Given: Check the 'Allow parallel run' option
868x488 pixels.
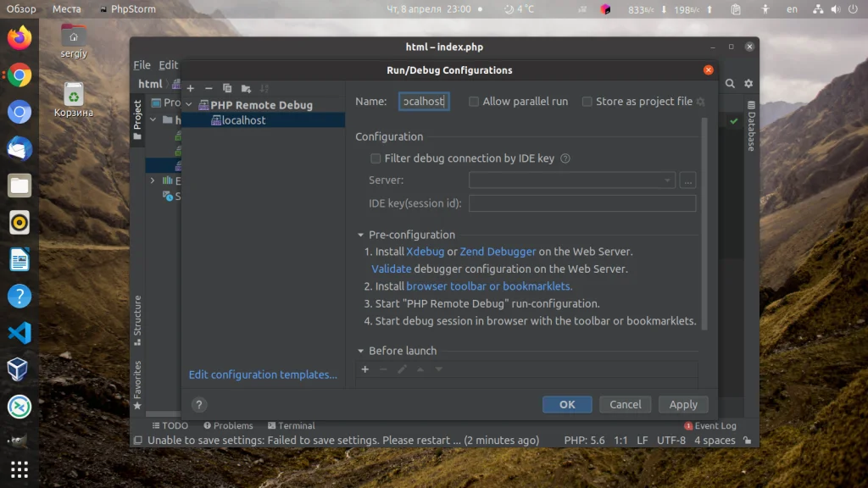Looking at the screenshot, I should click(474, 101).
